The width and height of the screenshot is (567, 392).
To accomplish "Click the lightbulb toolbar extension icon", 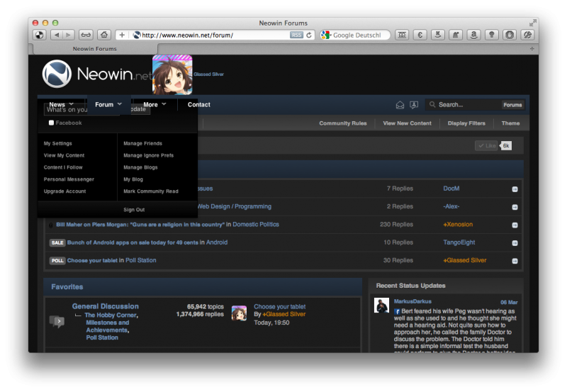I will click(491, 35).
